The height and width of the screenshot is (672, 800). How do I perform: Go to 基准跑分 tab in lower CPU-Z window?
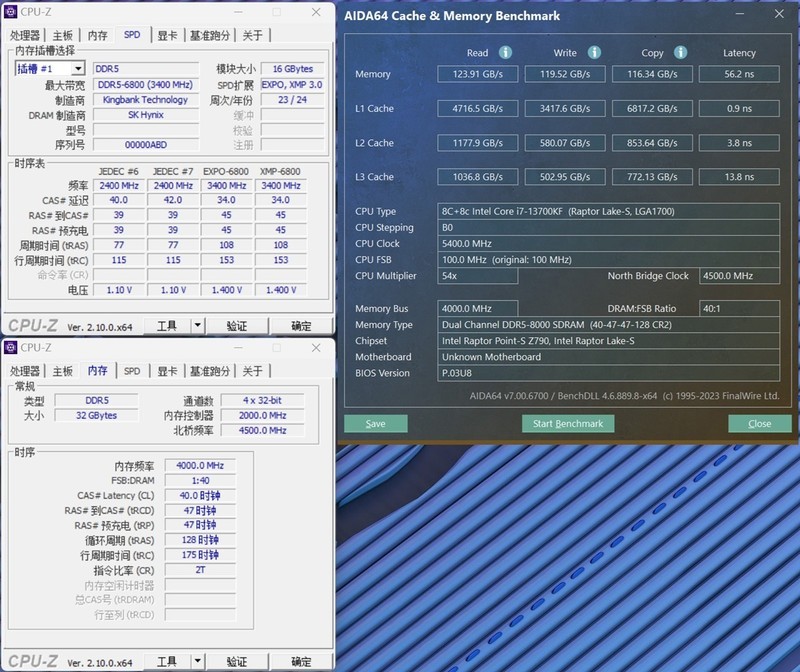point(210,371)
